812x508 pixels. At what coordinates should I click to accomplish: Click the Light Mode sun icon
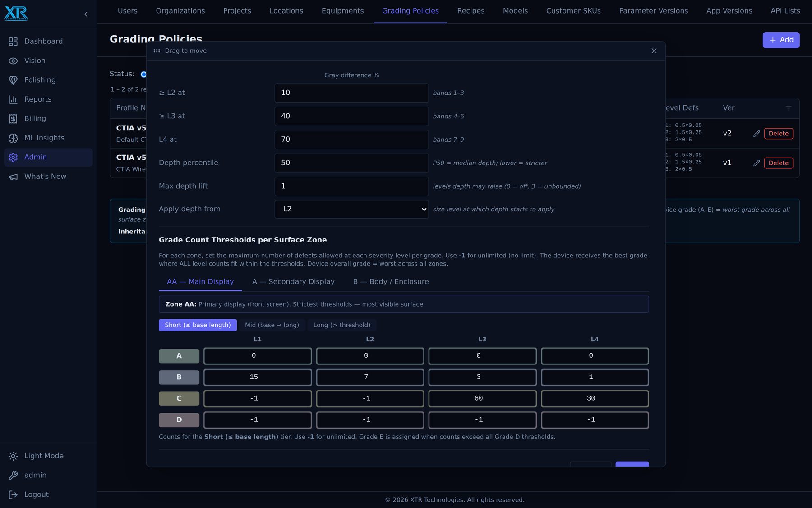pyautogui.click(x=13, y=456)
